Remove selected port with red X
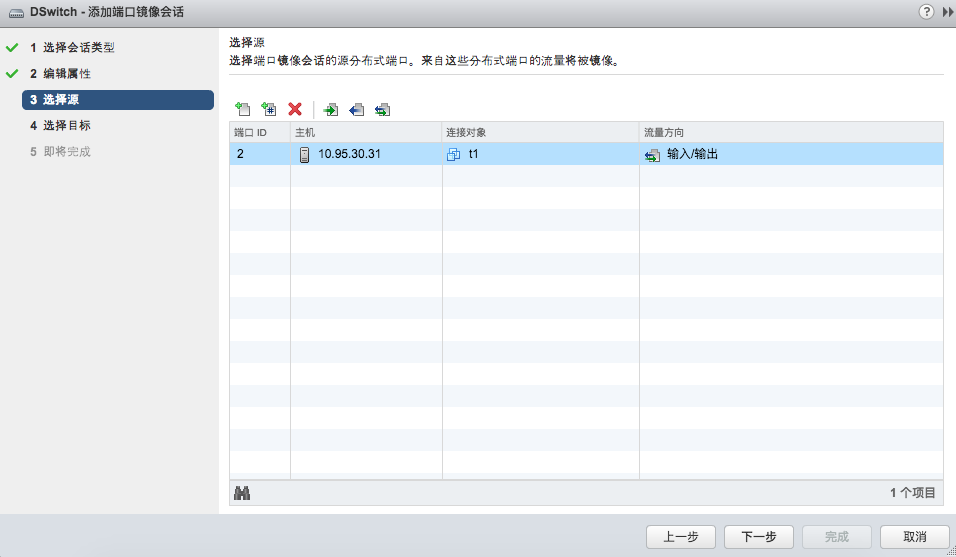This screenshot has height=557, width=956. click(295, 109)
